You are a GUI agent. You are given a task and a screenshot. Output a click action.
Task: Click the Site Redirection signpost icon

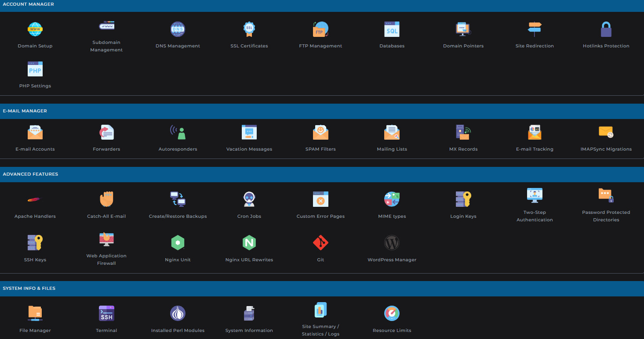click(535, 29)
